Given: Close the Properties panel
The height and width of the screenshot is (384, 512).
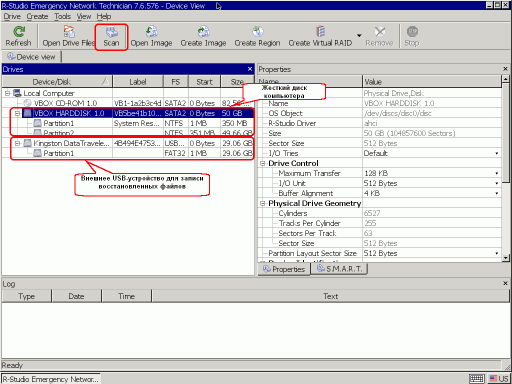Looking at the screenshot, I should [x=505, y=69].
